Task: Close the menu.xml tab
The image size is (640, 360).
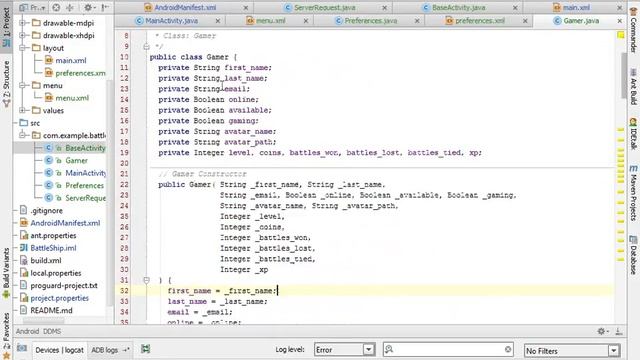Action: coord(306,21)
